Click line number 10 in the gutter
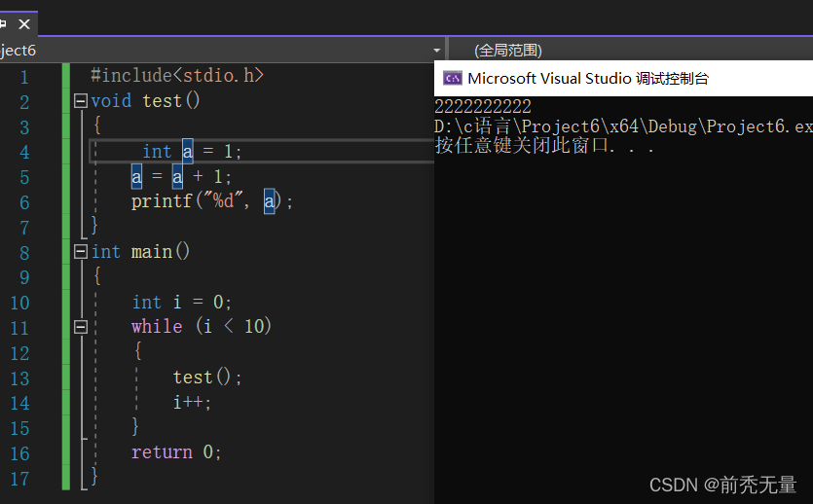 [19, 303]
